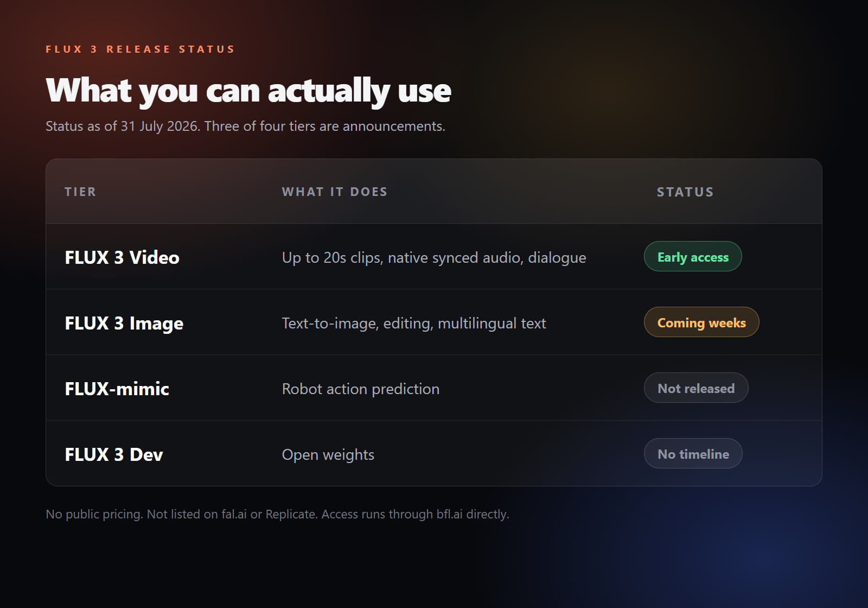Click the TIER column header
The height and width of the screenshot is (608, 868).
tap(80, 192)
